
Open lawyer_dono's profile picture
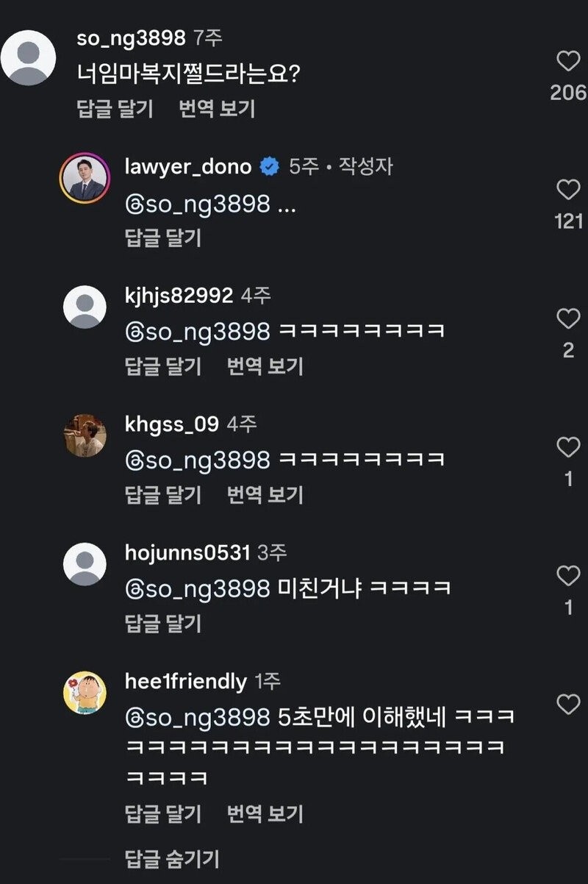tap(85, 178)
